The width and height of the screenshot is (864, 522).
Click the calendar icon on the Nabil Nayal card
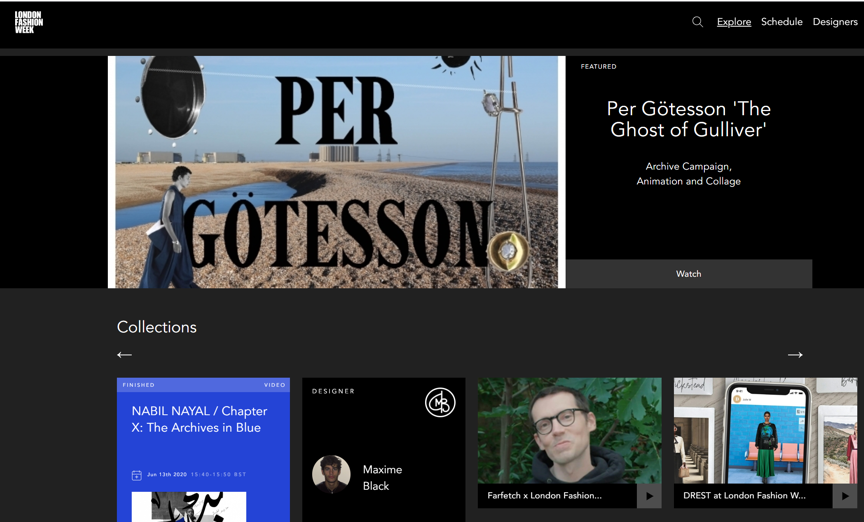(137, 475)
